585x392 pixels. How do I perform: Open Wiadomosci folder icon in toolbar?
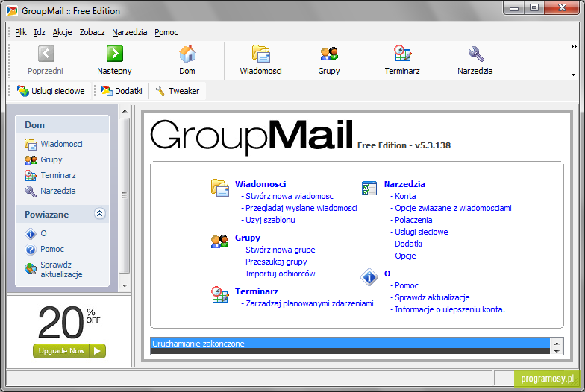(261, 54)
